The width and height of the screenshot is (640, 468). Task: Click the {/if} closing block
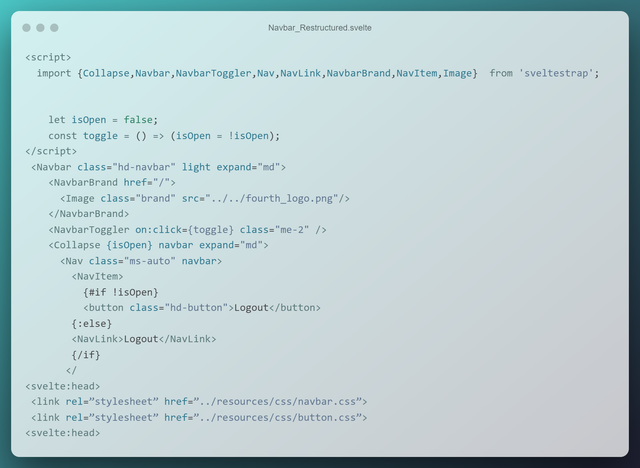point(86,355)
